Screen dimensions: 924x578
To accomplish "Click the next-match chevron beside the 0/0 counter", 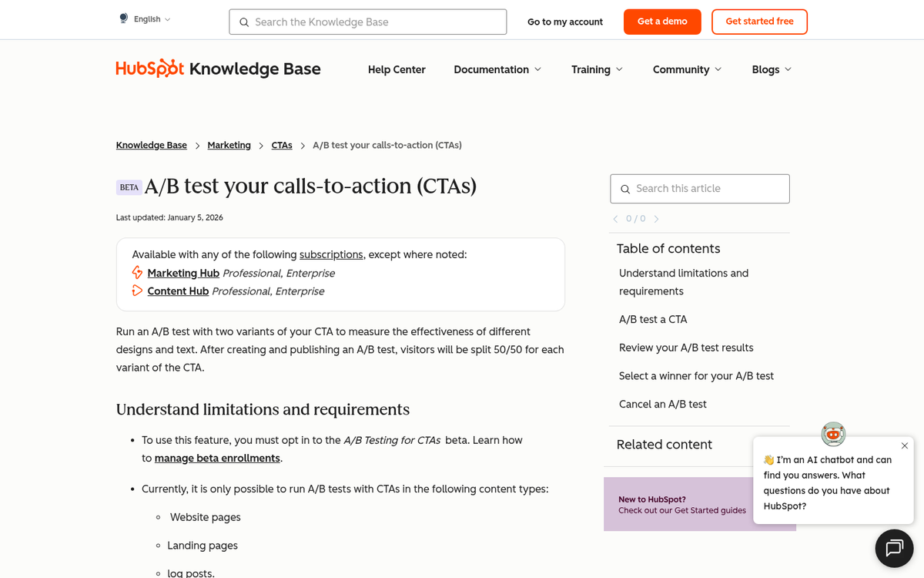I will pos(657,219).
